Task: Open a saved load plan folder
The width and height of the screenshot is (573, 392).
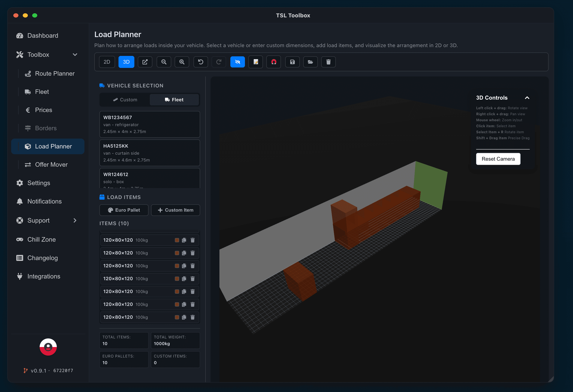Action: (310, 62)
